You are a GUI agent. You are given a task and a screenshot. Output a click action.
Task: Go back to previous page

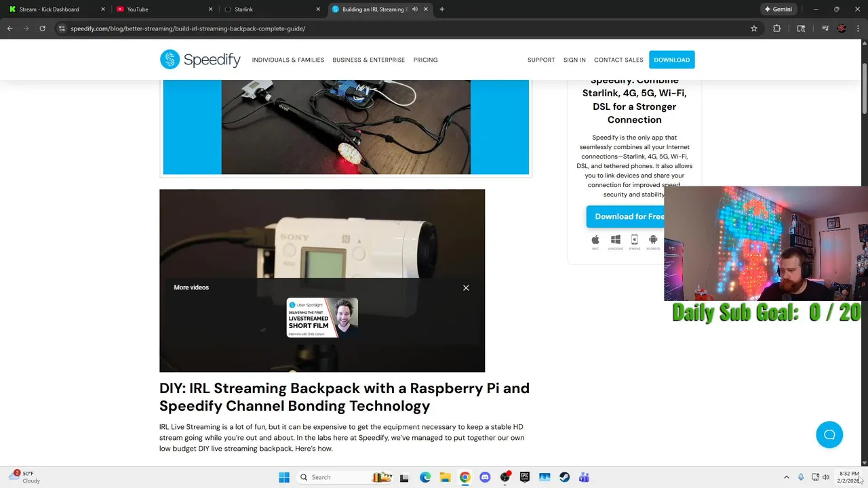10,28
